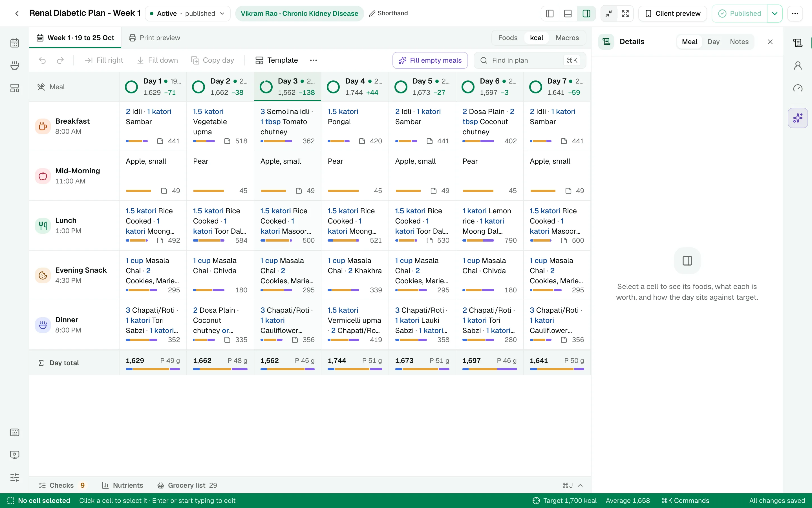Open the Template menu
The height and width of the screenshot is (508, 812).
277,60
